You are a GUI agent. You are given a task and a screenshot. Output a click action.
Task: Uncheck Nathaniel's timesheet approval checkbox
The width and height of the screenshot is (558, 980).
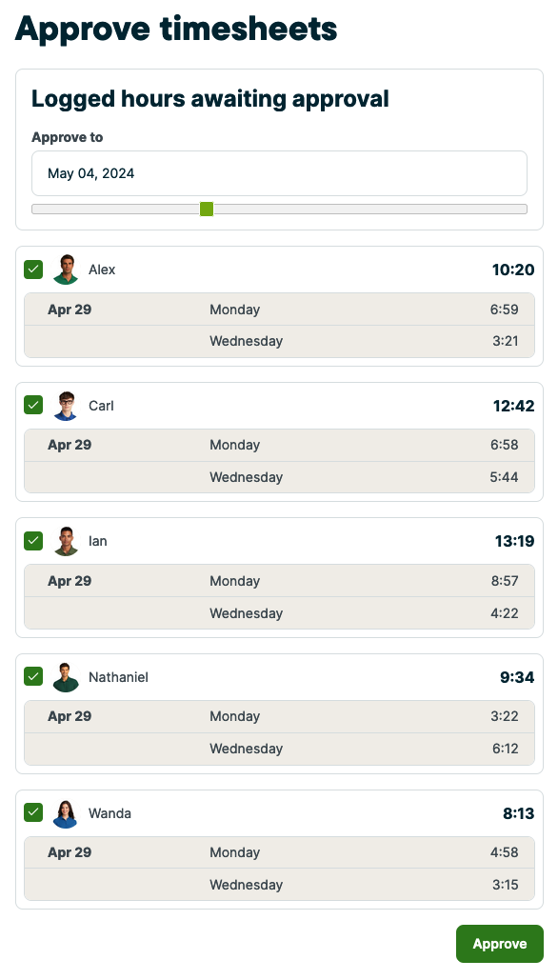tap(33, 676)
